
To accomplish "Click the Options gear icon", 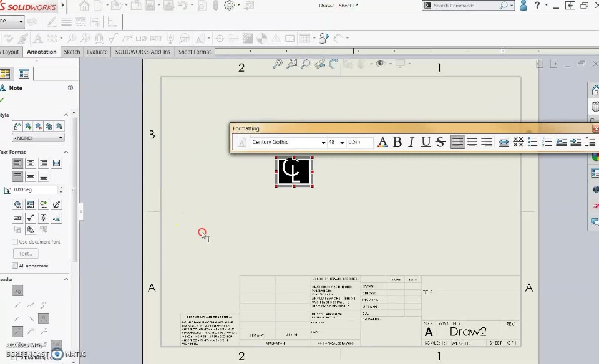I will coord(229,6).
